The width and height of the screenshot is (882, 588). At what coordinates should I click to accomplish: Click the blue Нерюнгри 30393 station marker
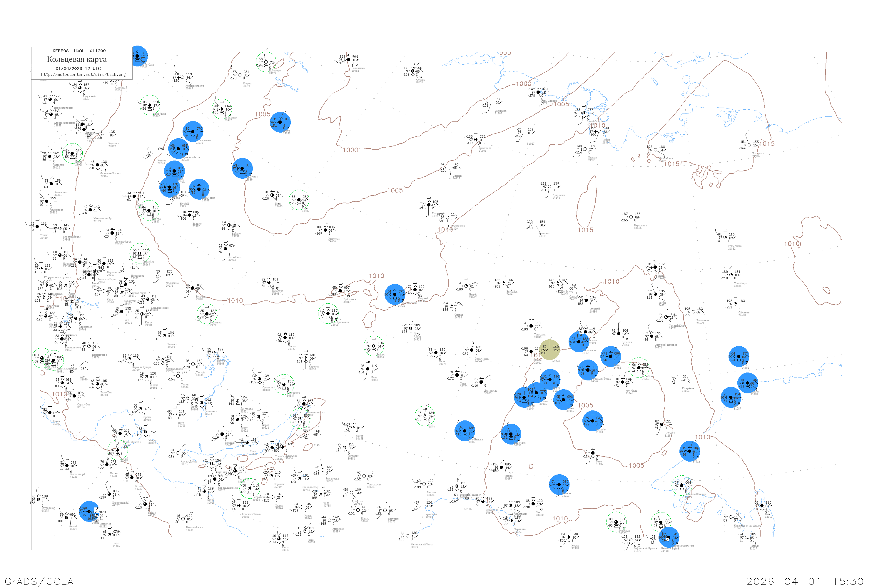tap(511, 434)
